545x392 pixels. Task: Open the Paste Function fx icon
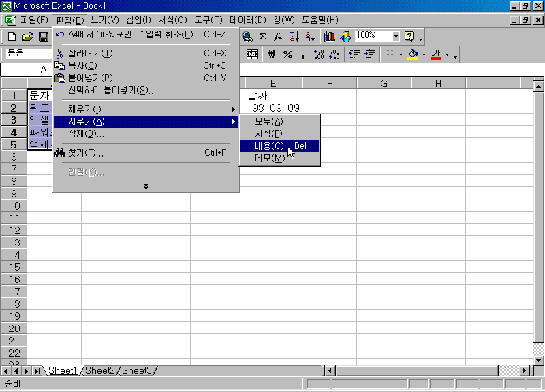278,37
